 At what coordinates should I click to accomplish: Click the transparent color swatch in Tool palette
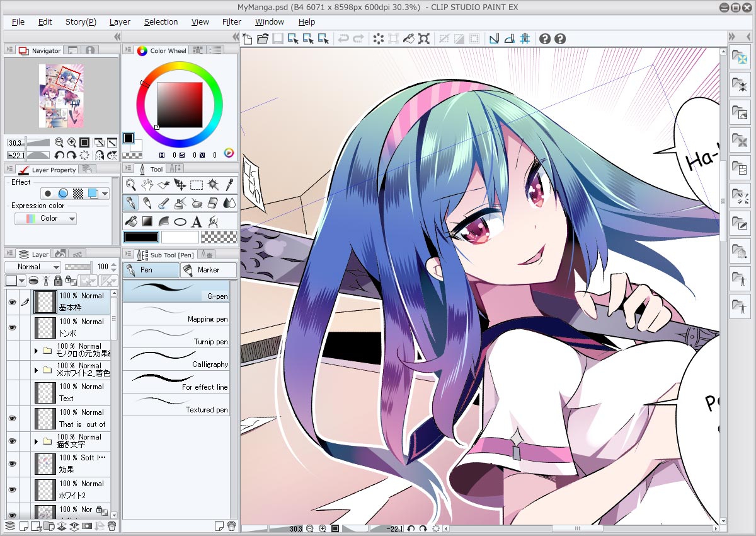[x=220, y=237]
